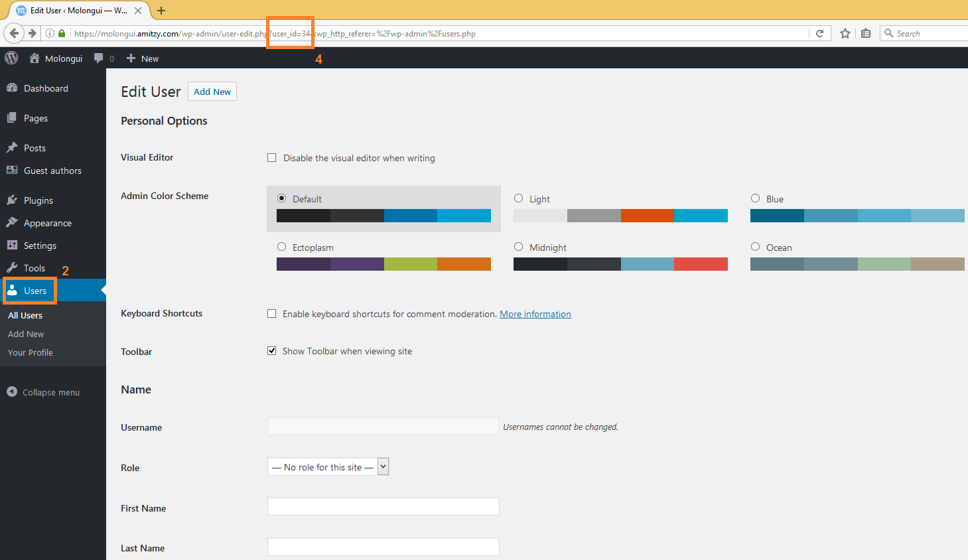Open the Role dropdown

click(328, 466)
